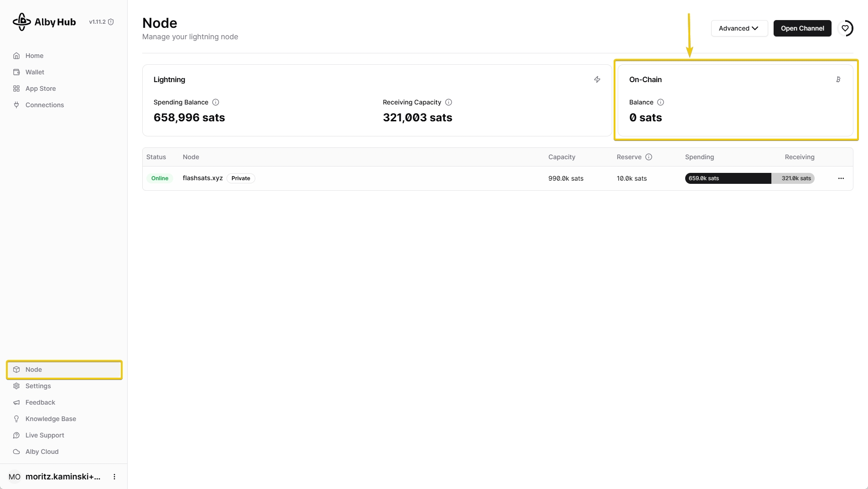Navigate to the App Store
This screenshot has height=489, width=868.
tap(41, 88)
